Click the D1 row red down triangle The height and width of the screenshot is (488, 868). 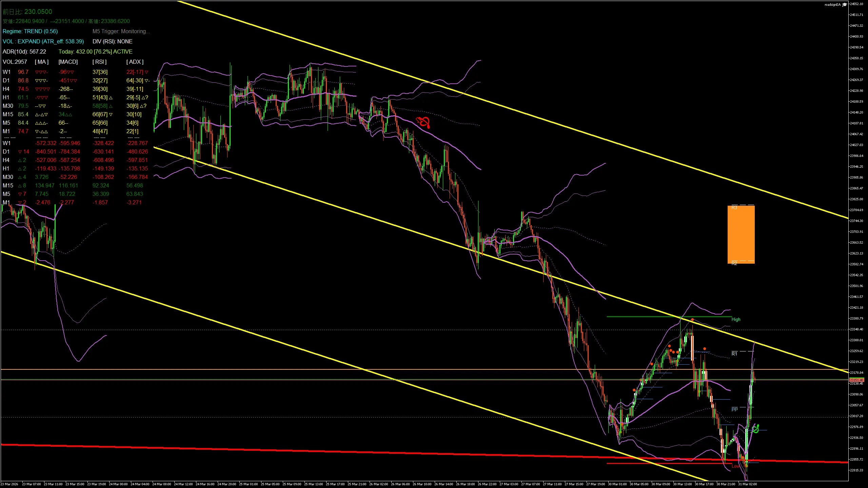pyautogui.click(x=20, y=152)
